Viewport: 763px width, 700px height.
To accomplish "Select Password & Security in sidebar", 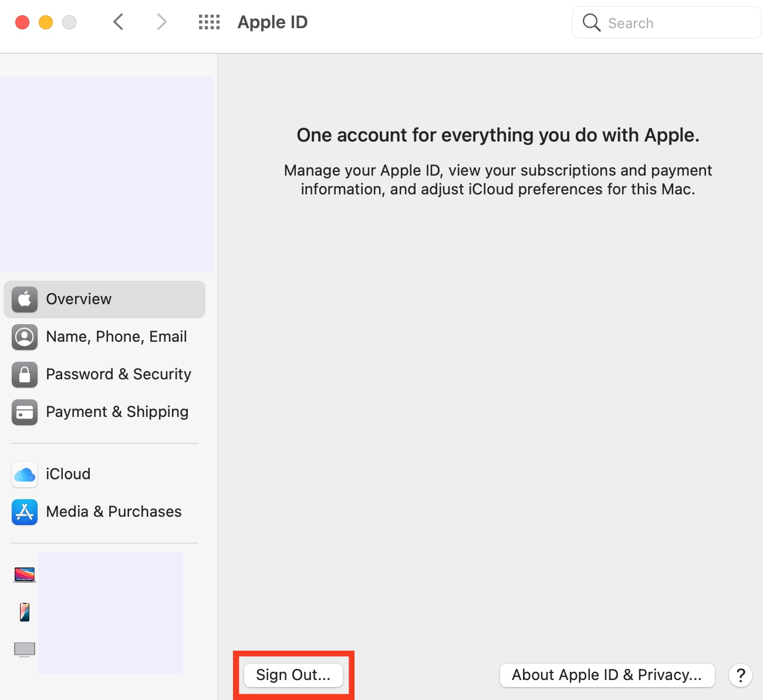I will point(118,374).
